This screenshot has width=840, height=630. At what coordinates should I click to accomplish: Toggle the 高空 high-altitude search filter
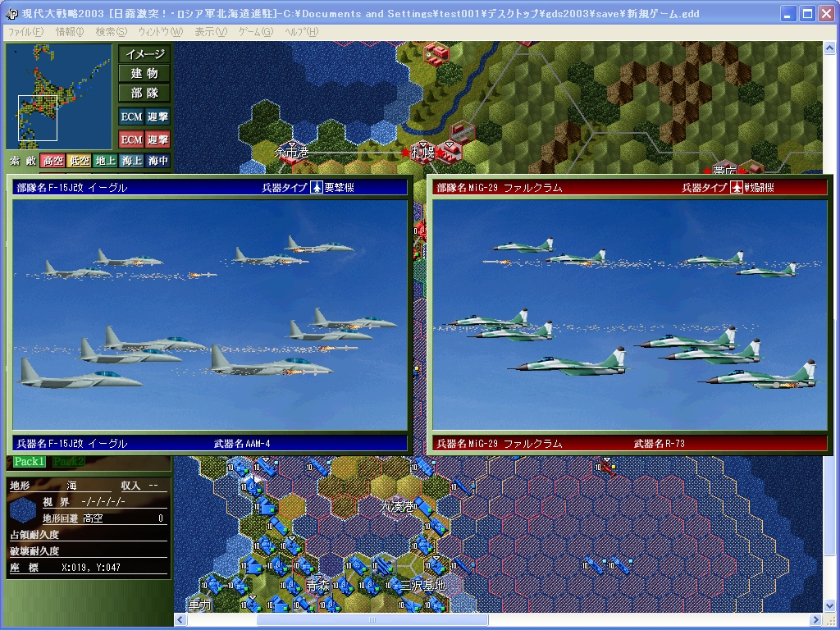pyautogui.click(x=52, y=161)
